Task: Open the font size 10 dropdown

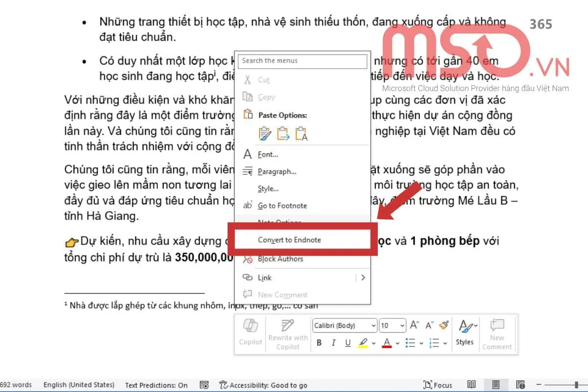Action: pyautogui.click(x=392, y=325)
